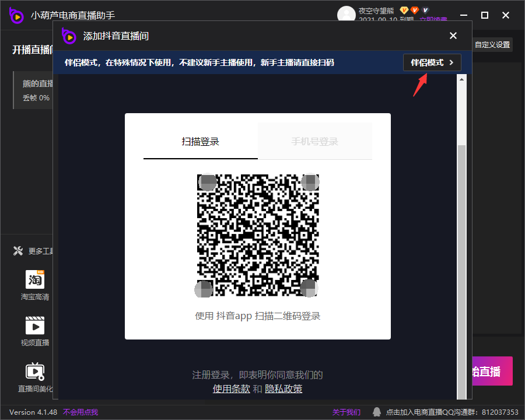Switch to the 手机号登录 tab
Image resolution: width=525 pixels, height=420 pixels.
(x=314, y=142)
